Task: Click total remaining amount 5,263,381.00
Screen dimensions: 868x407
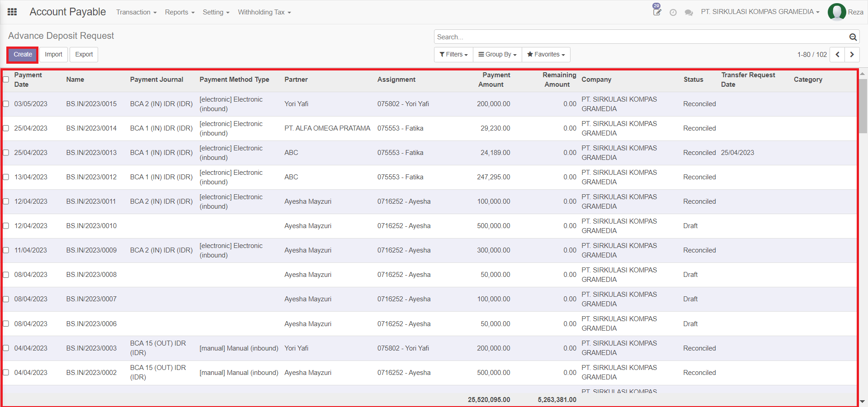Action: point(557,400)
